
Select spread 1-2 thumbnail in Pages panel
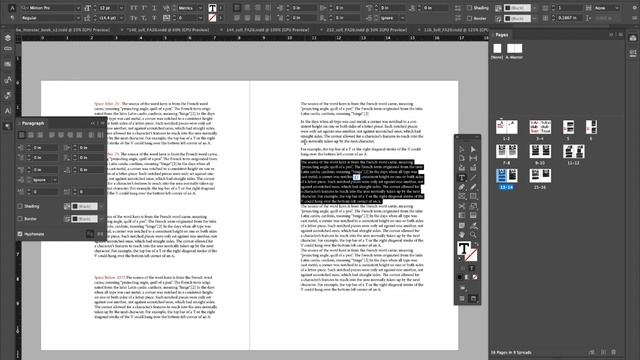[506, 127]
